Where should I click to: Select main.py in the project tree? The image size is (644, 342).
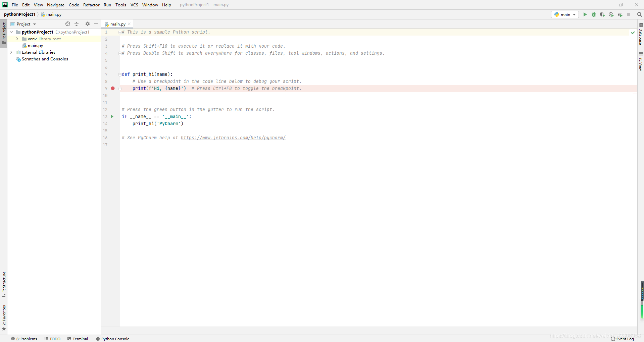click(35, 46)
